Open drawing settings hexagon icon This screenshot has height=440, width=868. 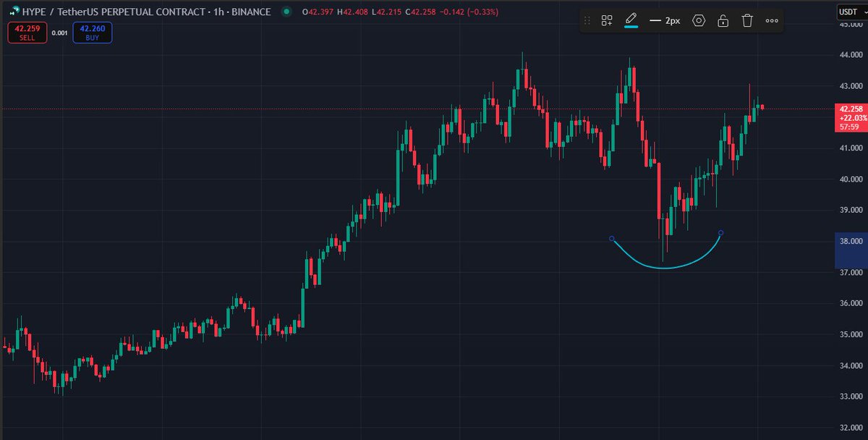point(699,21)
